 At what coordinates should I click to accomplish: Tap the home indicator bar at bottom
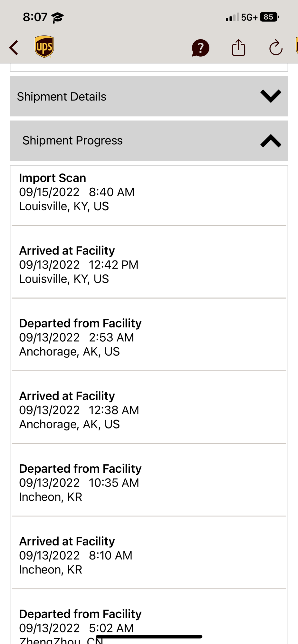[149, 637]
